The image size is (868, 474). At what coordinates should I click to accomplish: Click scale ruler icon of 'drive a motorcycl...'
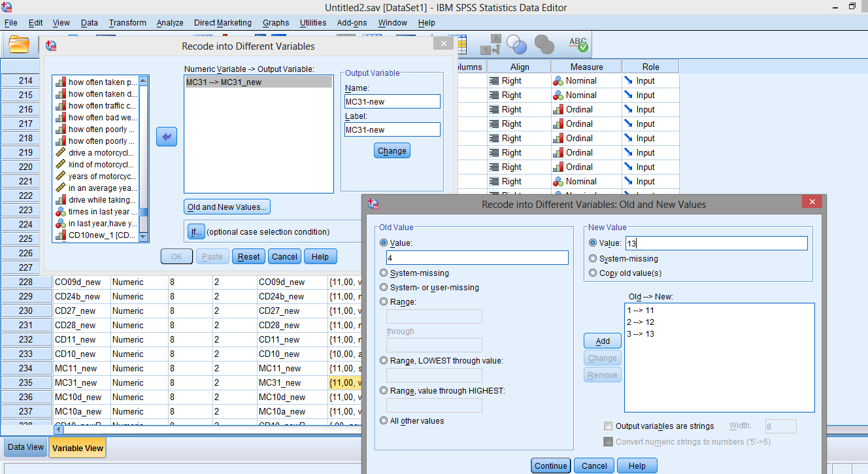pyautogui.click(x=61, y=153)
